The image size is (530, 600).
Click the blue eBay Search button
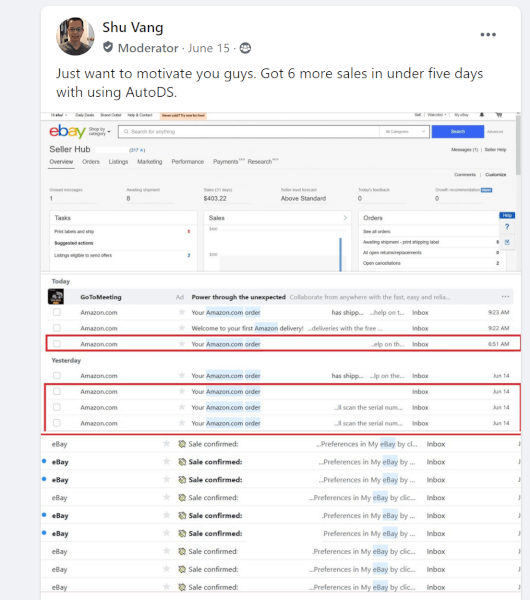(x=458, y=131)
